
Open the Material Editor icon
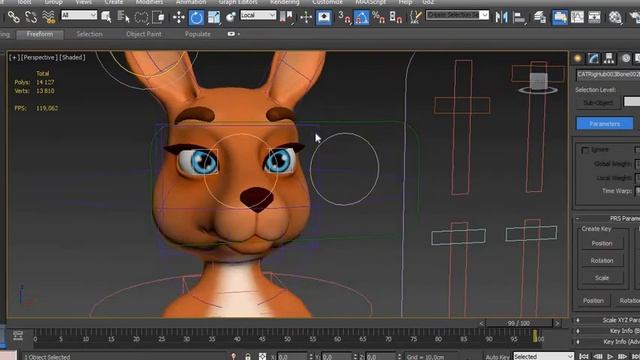point(615,17)
